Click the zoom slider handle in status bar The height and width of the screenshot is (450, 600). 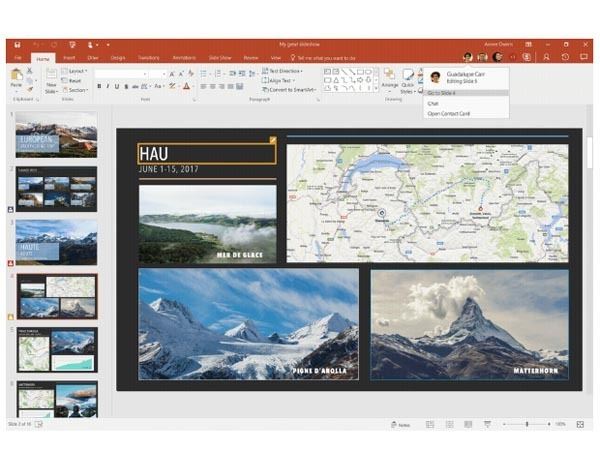point(527,424)
